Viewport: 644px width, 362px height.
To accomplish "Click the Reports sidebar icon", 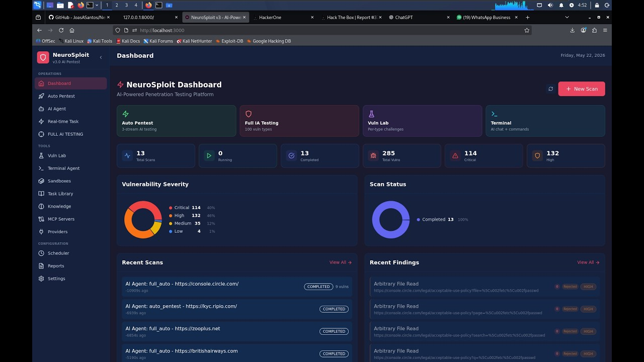I will 42,266.
